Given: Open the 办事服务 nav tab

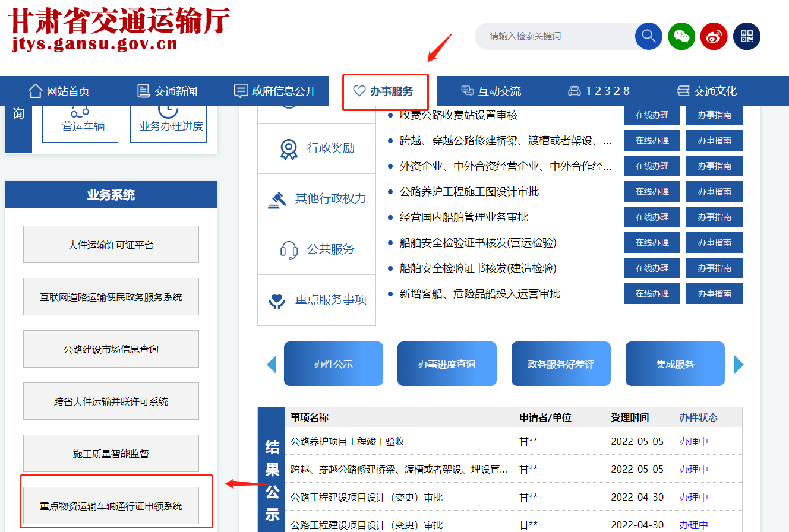Looking at the screenshot, I should coord(385,91).
